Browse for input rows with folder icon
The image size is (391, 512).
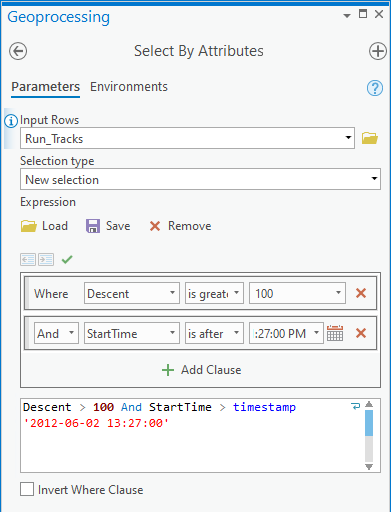[x=370, y=138]
